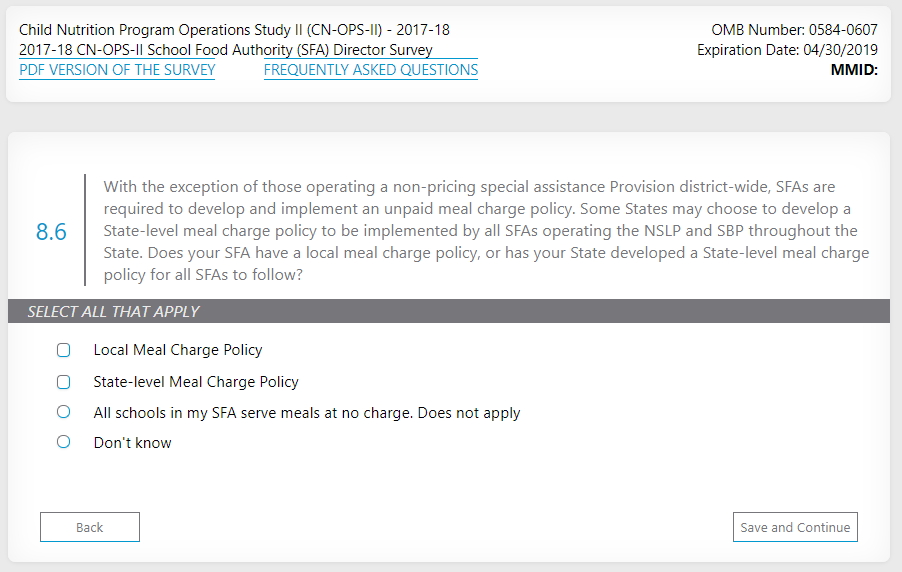902x572 pixels.
Task: Click the OMB Number 0584-0607 text
Action: (794, 30)
